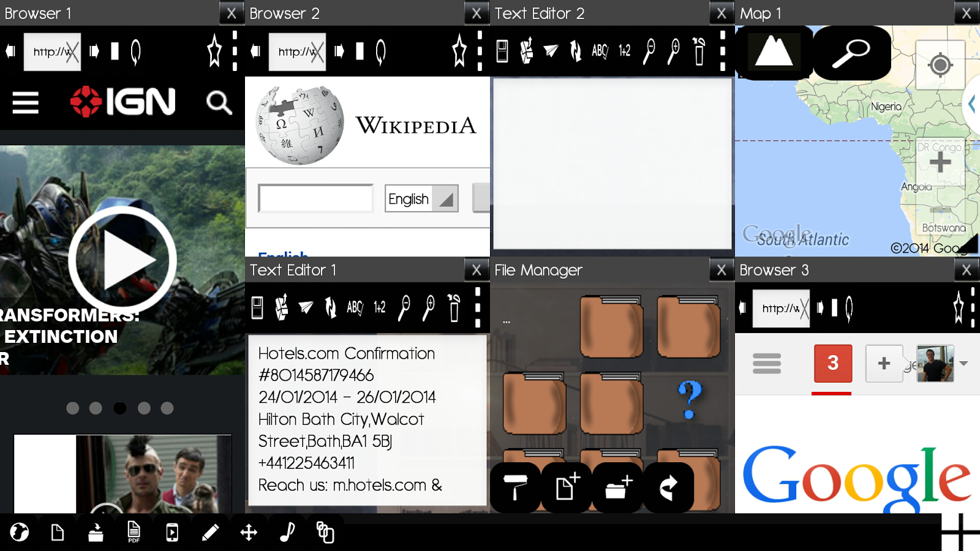Image resolution: width=980 pixels, height=551 pixels.
Task: Click the 'Hotels.com Confirmation' line in Text Editor 1
Action: click(x=347, y=353)
